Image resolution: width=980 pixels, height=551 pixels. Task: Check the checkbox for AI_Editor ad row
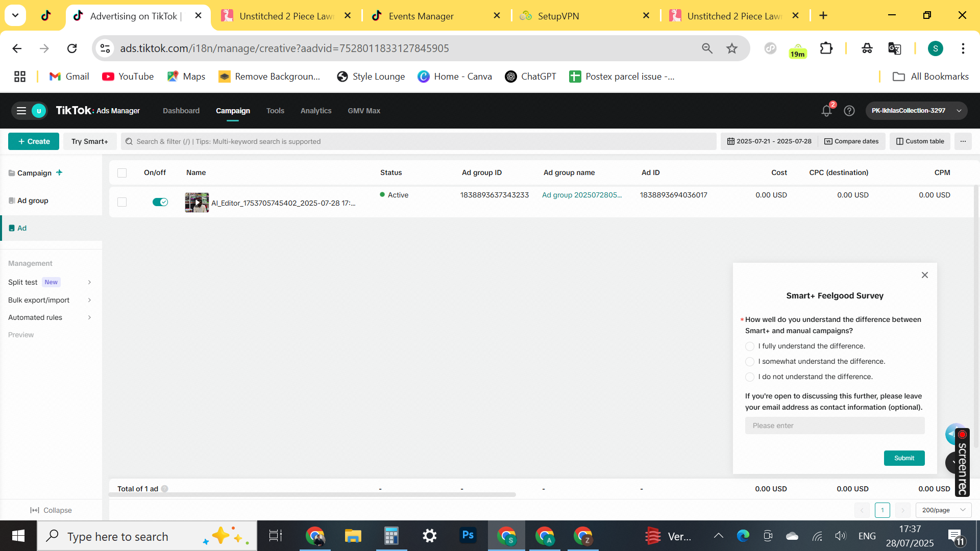pyautogui.click(x=122, y=202)
